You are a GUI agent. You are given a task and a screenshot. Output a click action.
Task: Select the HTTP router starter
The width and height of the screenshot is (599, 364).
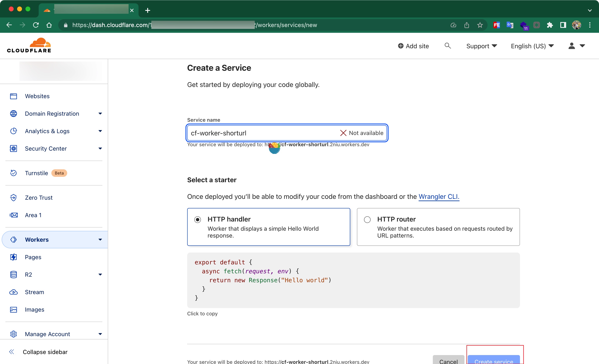pyautogui.click(x=367, y=220)
